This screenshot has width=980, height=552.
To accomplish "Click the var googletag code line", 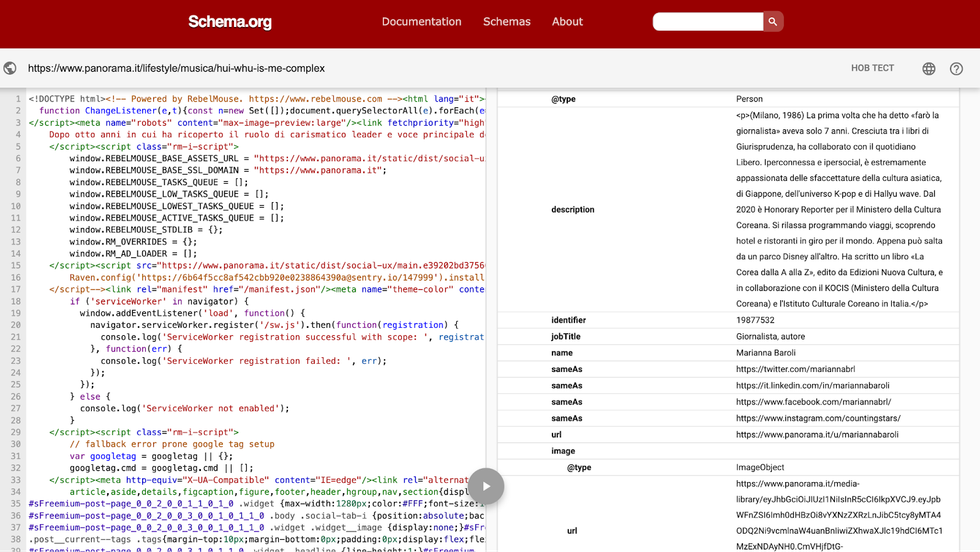I will (151, 456).
